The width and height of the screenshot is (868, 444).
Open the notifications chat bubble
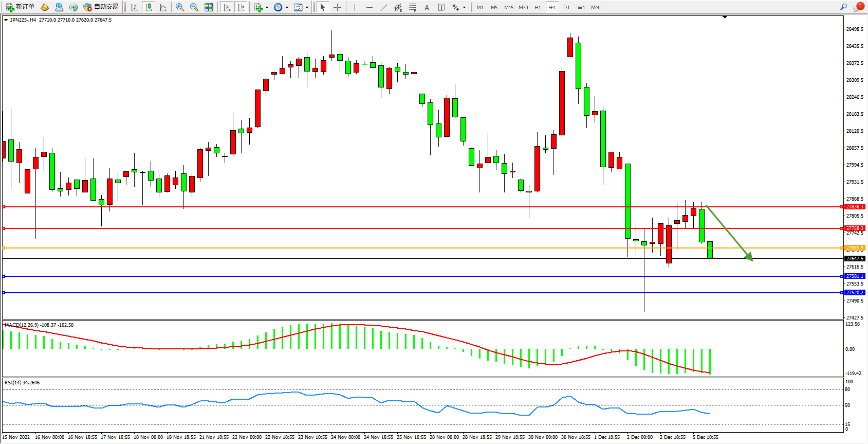pos(857,7)
